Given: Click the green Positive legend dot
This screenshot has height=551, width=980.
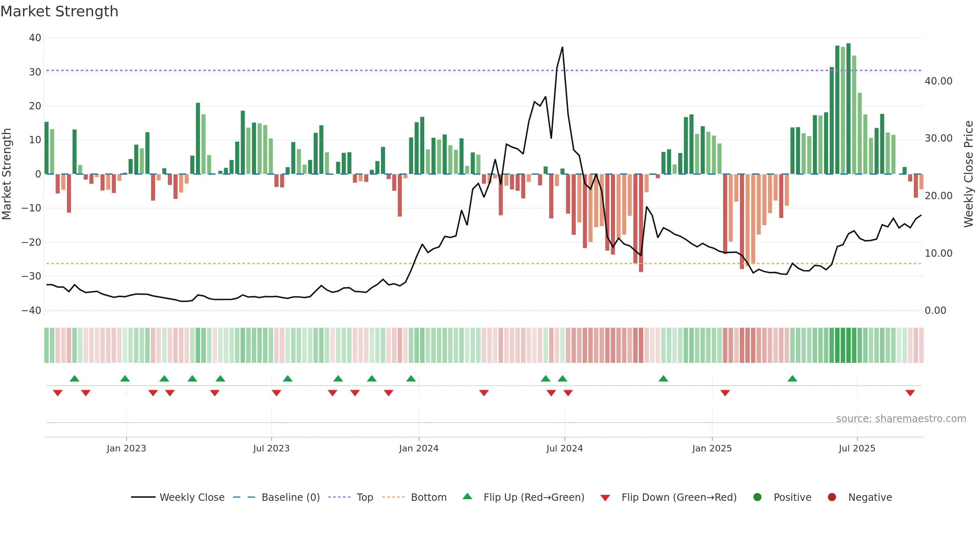Looking at the screenshot, I should 757,497.
